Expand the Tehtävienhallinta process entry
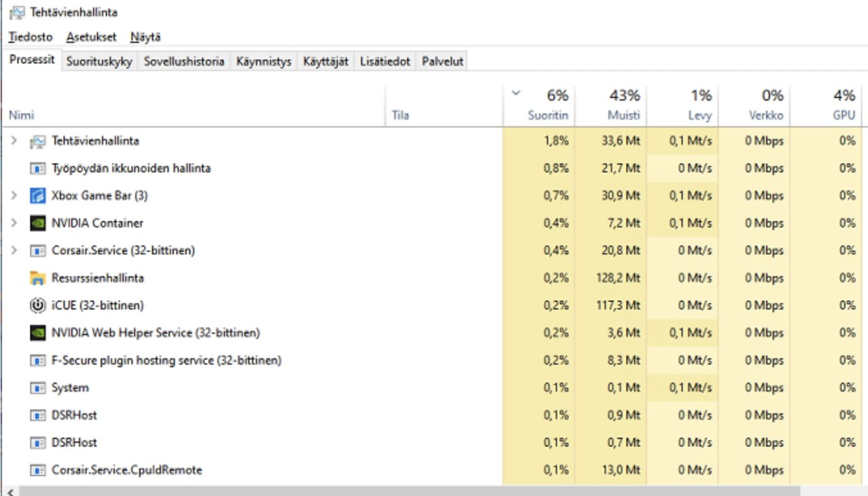Image resolution: width=868 pixels, height=496 pixels. pos(13,140)
